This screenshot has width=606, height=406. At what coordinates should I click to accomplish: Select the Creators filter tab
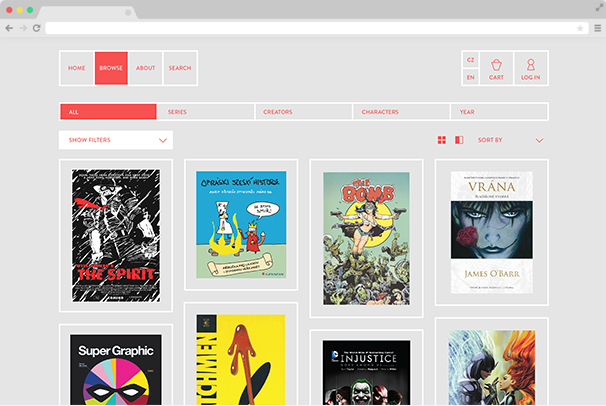pos(302,112)
